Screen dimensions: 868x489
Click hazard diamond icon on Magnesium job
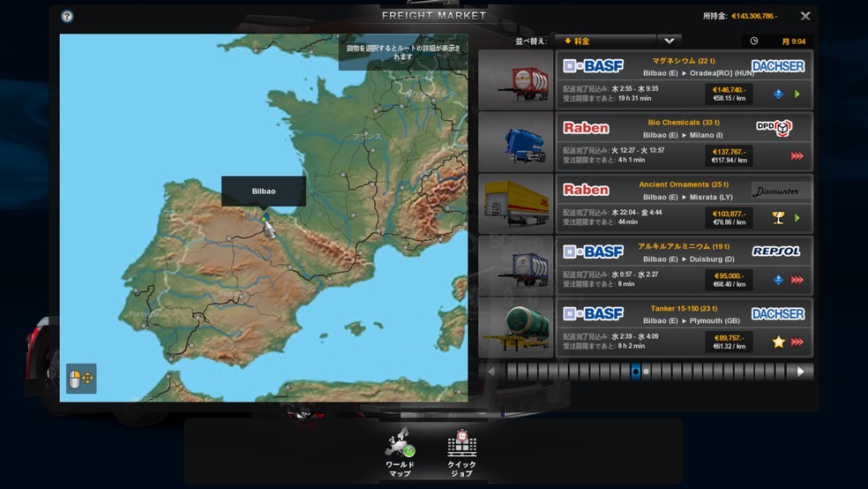tap(778, 94)
